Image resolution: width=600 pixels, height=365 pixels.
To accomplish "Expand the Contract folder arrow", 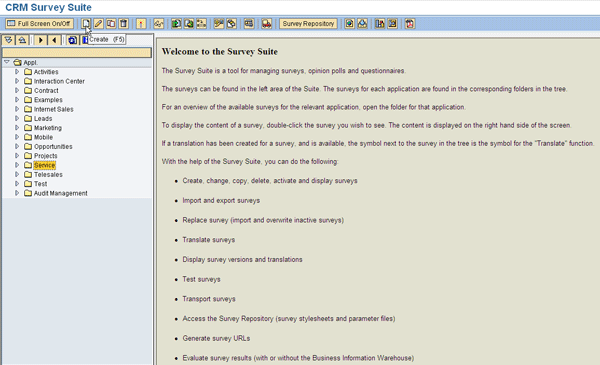I will pos(17,90).
